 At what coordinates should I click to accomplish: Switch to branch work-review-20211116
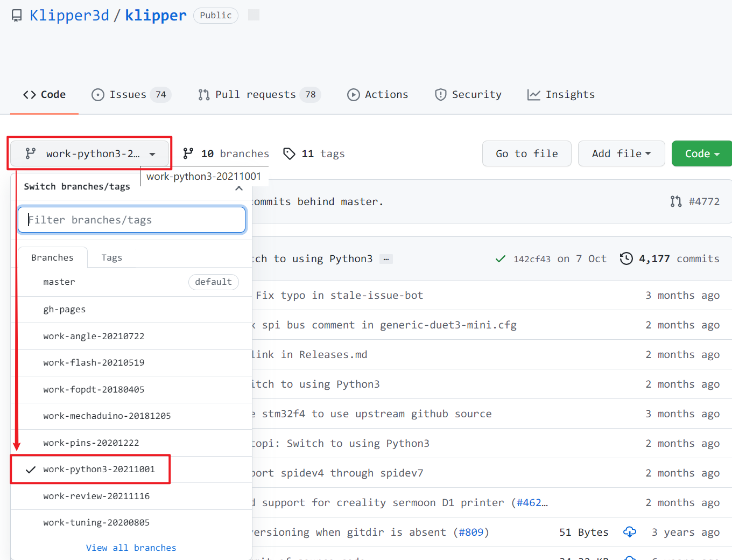(131, 496)
